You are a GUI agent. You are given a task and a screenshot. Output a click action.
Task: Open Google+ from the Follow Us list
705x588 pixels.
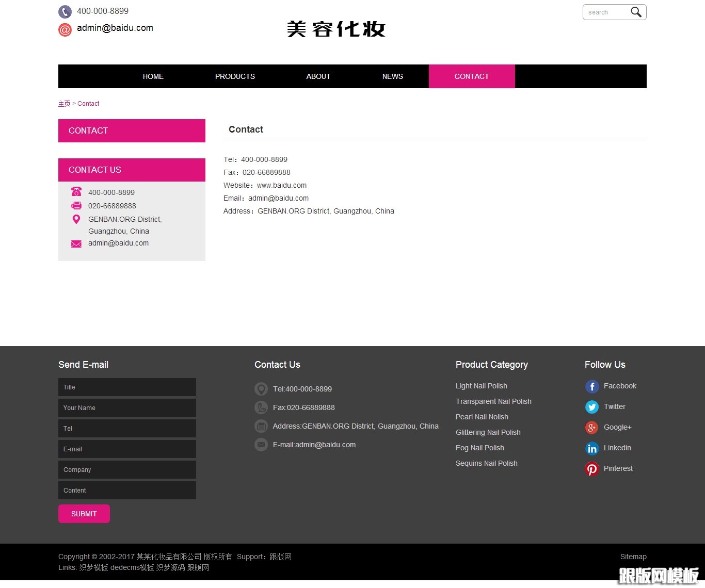click(x=591, y=427)
